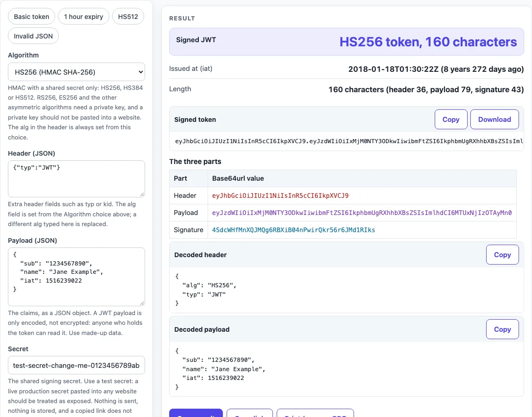Click the issued at value 2018-01-18T01:30:22Z

pyautogui.click(x=436, y=69)
